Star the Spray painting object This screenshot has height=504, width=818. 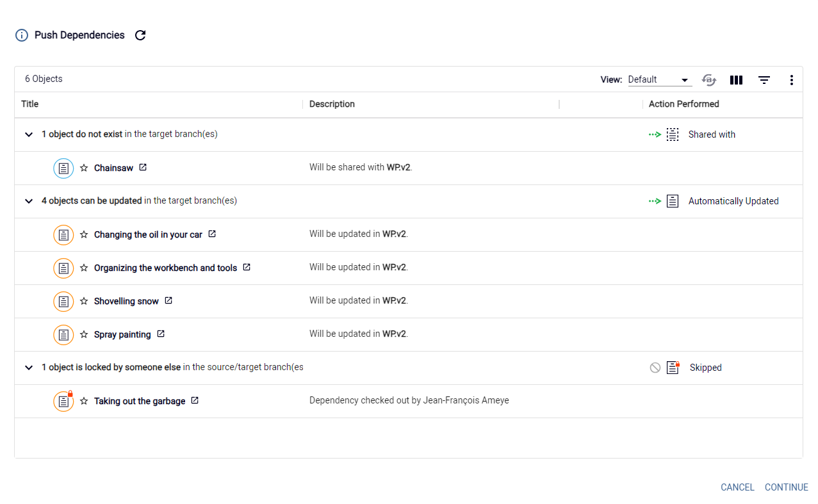84,334
